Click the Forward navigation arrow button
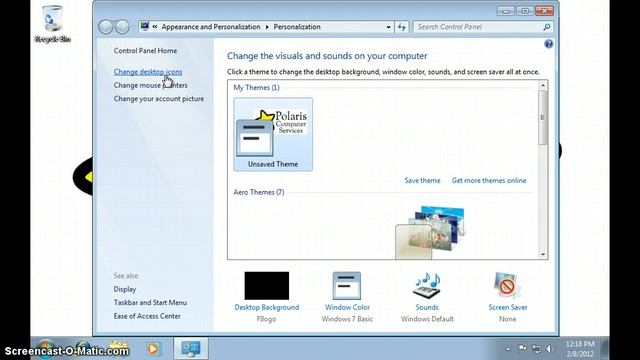Screen dimensions: 640x360 (122, 27)
